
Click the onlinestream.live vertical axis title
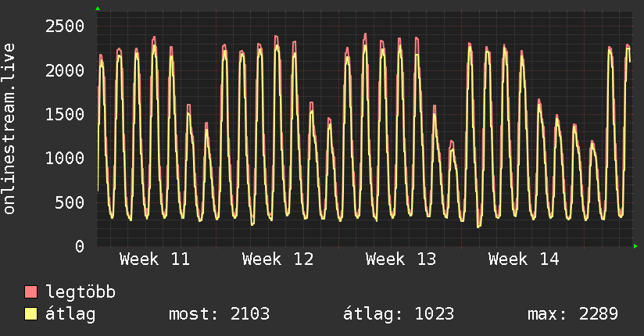point(9,129)
